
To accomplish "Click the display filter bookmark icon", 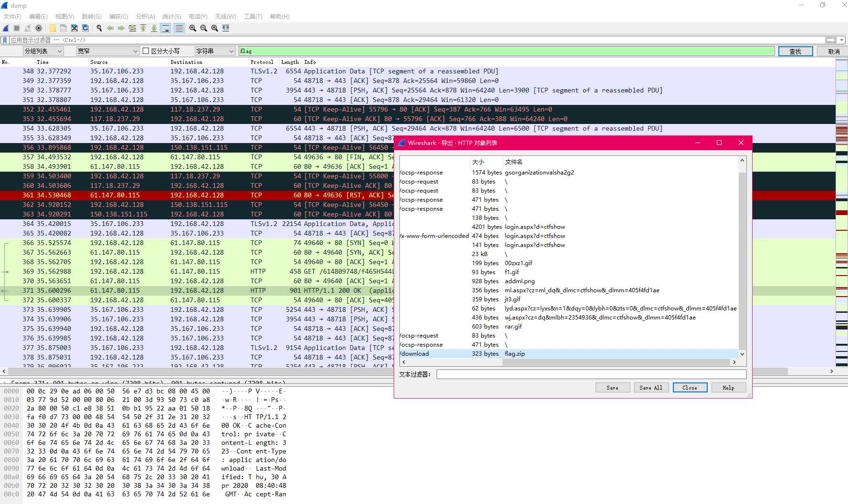I will (5, 40).
